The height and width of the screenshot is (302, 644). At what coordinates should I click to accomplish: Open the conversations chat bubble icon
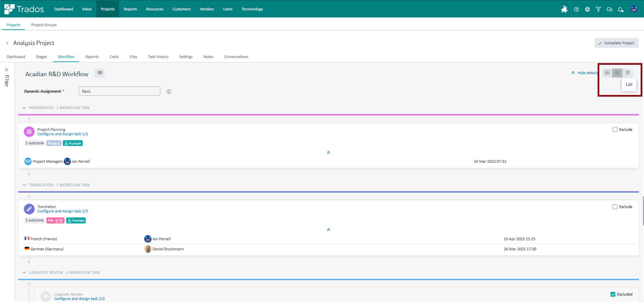(x=609, y=10)
